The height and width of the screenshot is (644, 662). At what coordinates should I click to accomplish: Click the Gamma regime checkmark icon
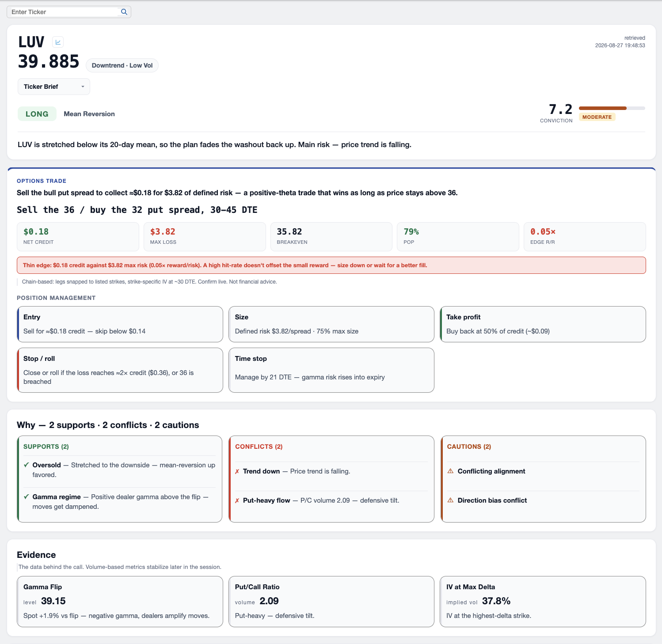tap(27, 496)
